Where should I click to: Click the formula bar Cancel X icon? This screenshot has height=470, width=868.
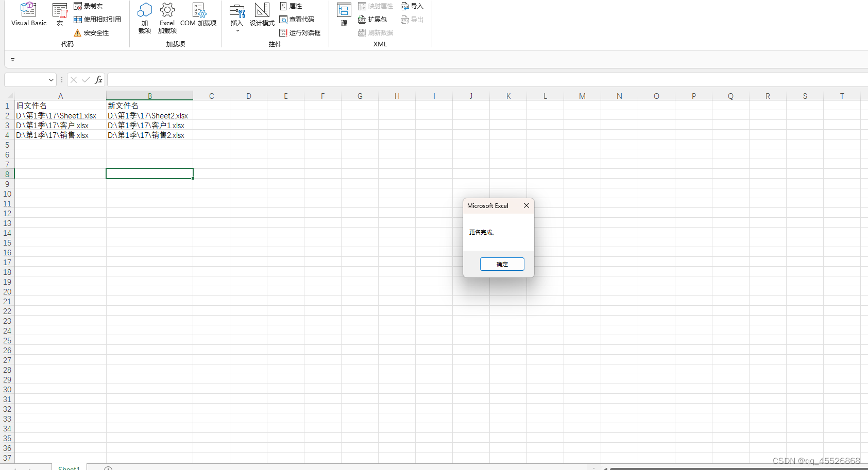coord(74,80)
